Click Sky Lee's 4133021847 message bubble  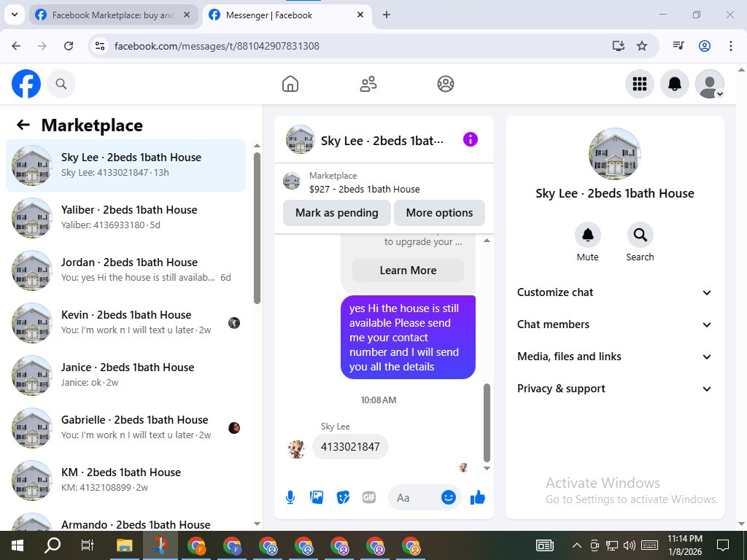tap(350, 447)
